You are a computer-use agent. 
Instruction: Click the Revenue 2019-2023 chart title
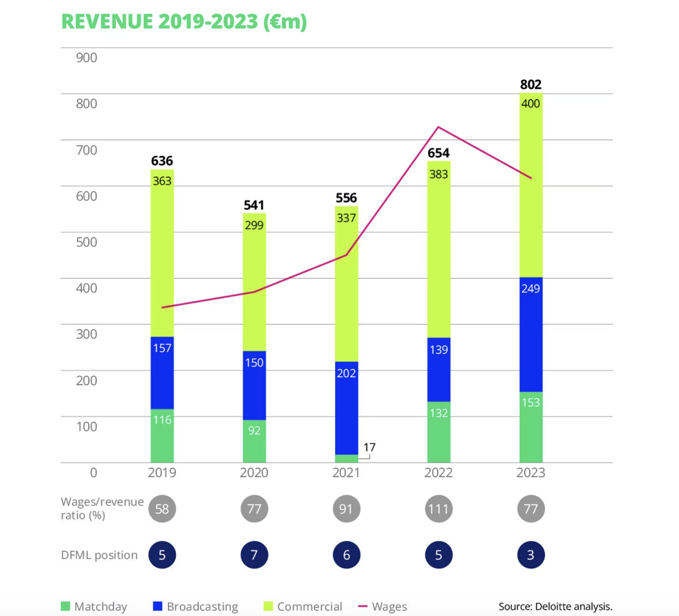click(x=184, y=22)
